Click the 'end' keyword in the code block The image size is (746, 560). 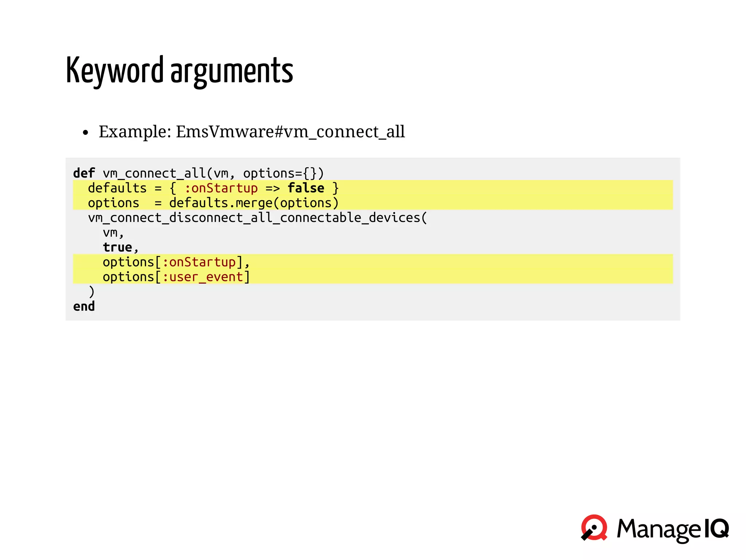pyautogui.click(x=84, y=306)
